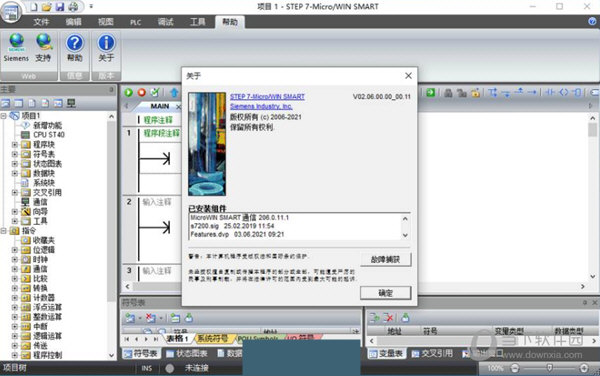Screen dimensions: 600x376
Task: Click the insert coil icon
Action: pyautogui.click(x=564, y=93)
